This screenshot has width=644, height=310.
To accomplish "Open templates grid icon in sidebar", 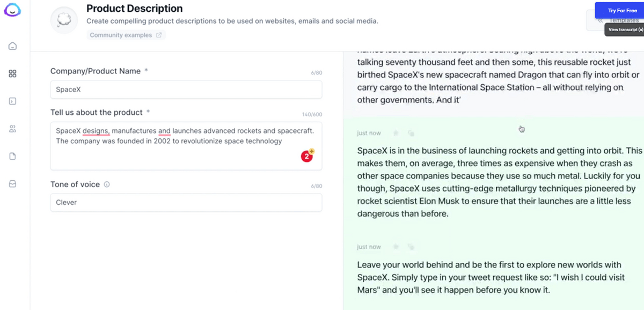I will point(12,73).
